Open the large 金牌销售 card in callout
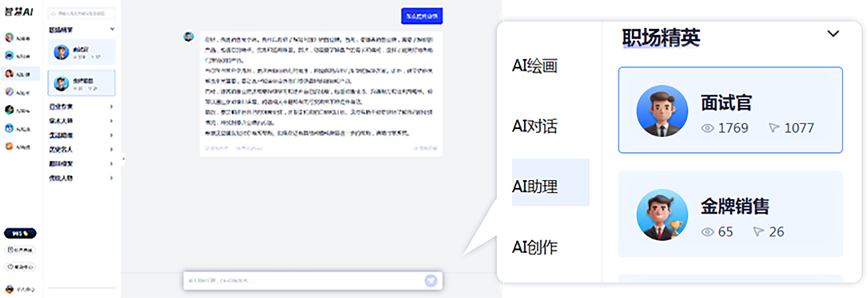 click(x=730, y=214)
